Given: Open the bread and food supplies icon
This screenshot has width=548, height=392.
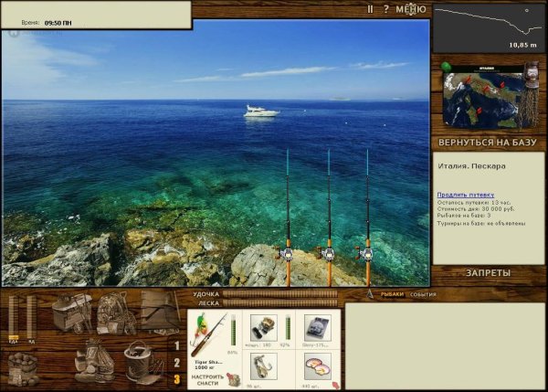Looking at the screenshot, I should click(94, 362).
